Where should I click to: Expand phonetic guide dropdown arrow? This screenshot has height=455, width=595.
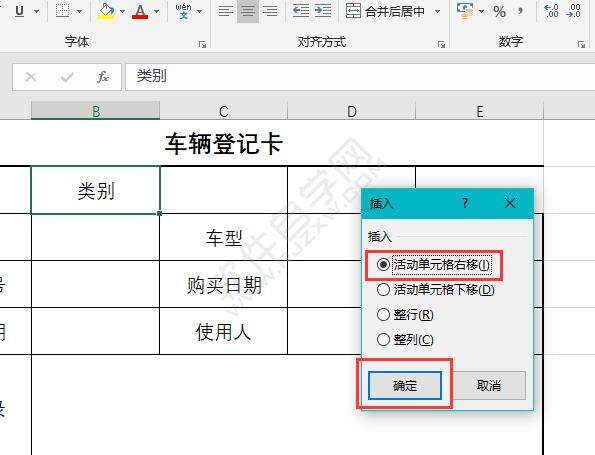[x=200, y=11]
